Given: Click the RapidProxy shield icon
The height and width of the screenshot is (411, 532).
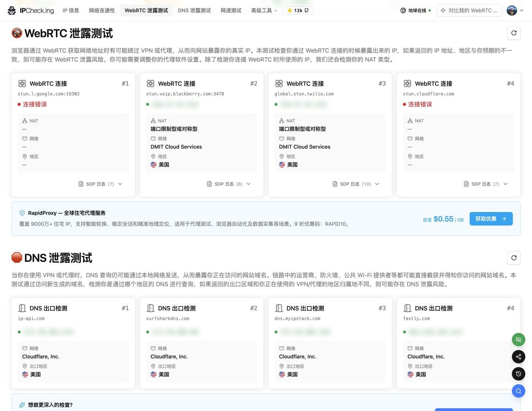Looking at the screenshot, I should click(22, 213).
